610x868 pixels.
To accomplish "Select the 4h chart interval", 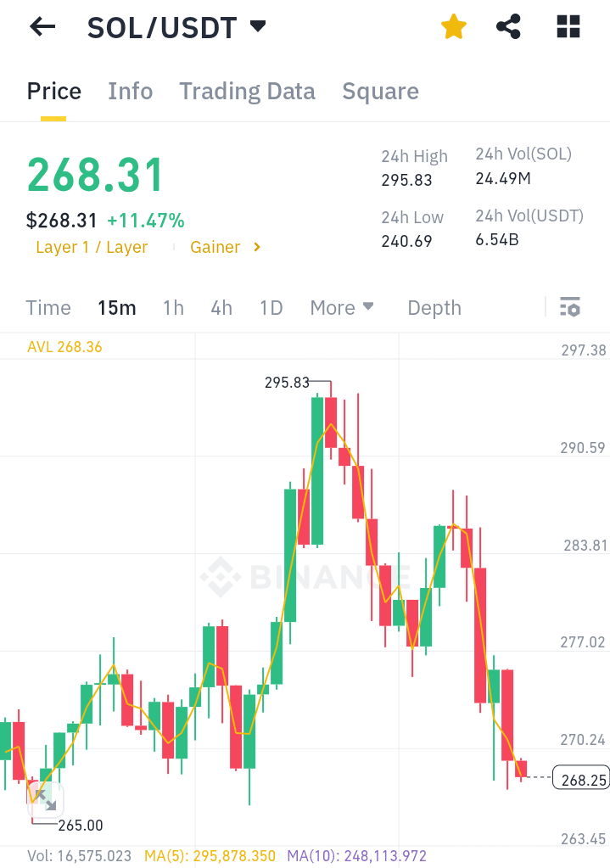I will (x=221, y=307).
